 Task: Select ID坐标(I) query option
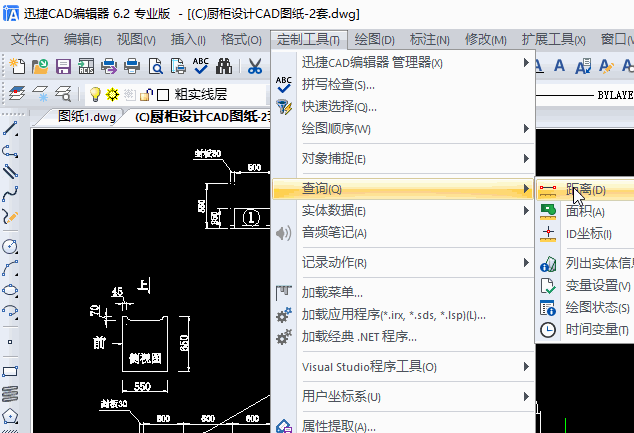(x=585, y=233)
